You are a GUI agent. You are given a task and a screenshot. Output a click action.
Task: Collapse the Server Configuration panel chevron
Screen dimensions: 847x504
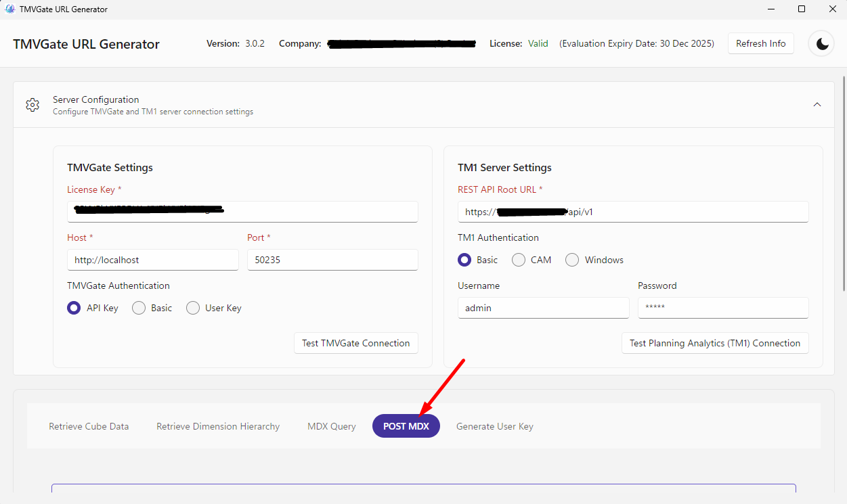[817, 105]
